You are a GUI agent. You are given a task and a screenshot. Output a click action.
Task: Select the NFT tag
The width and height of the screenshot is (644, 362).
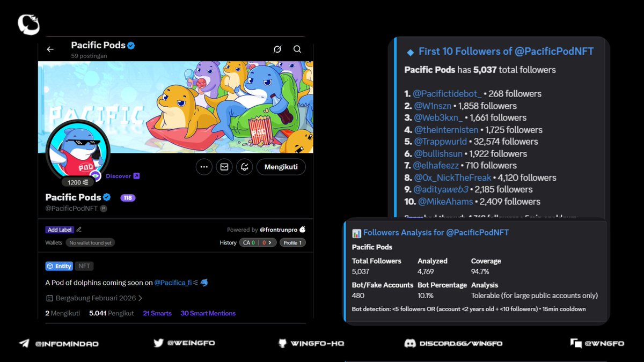coord(84,266)
